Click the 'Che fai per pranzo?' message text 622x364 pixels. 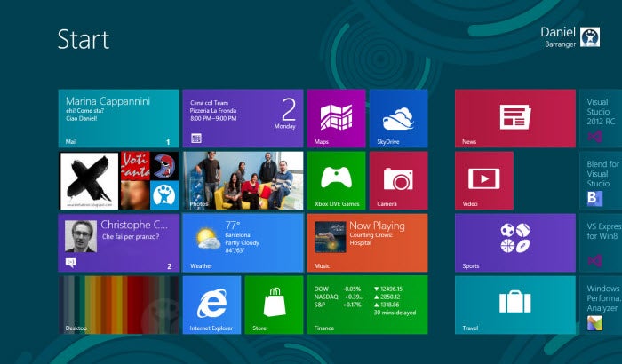click(x=131, y=237)
